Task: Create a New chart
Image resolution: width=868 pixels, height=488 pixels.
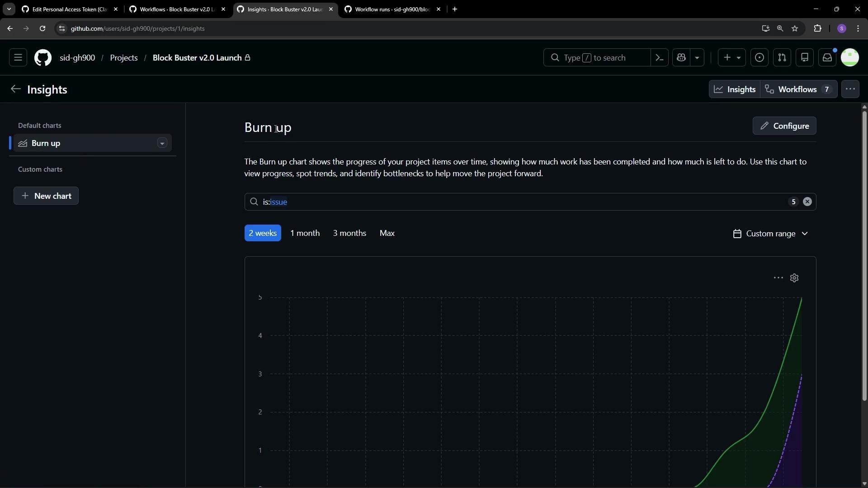Action: (46, 196)
